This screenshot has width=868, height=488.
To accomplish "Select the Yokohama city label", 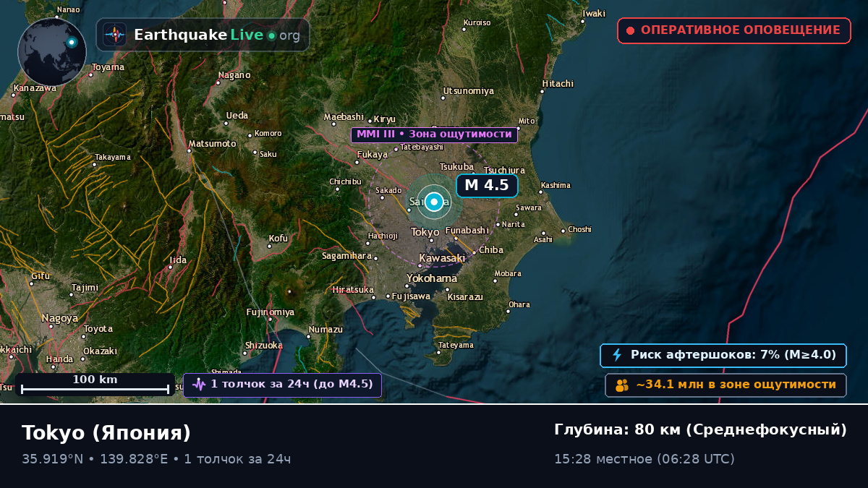I will click(x=432, y=278).
